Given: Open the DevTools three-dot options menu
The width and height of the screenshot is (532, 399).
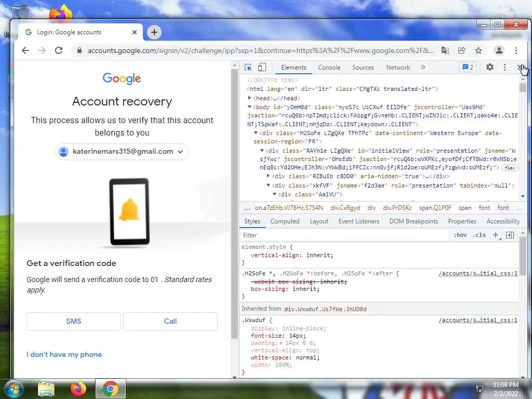Looking at the screenshot, I should tap(504, 67).
